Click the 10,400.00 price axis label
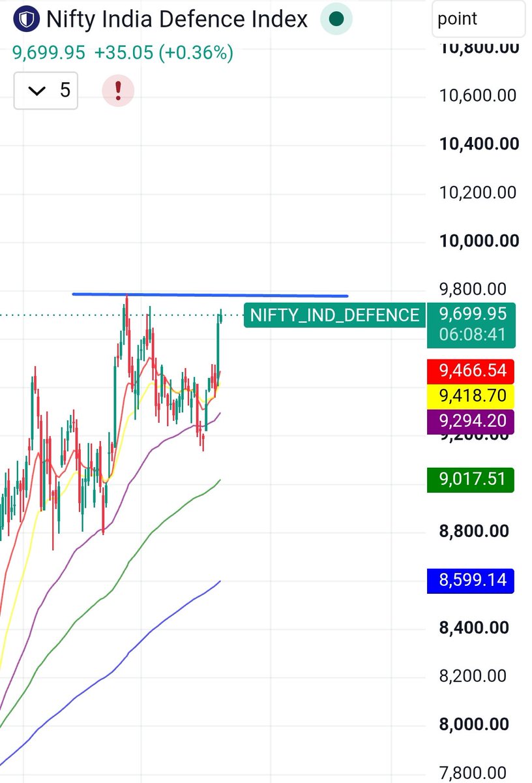Viewport: 532px width, 783px height. click(x=479, y=144)
